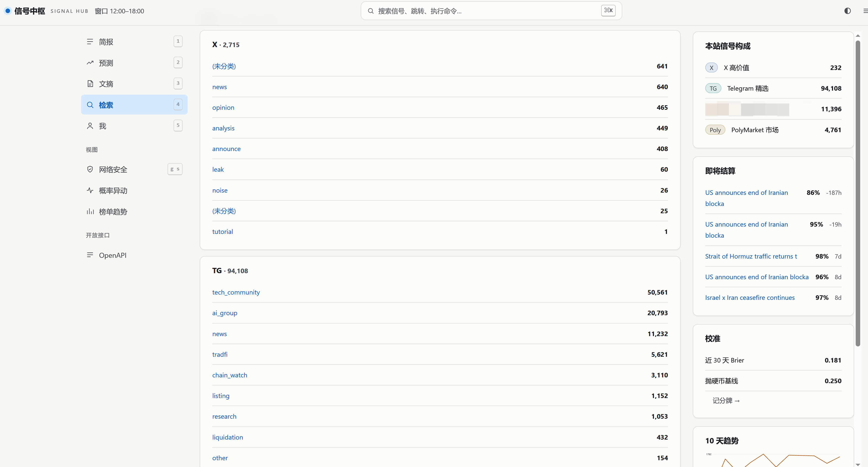Image resolution: width=868 pixels, height=467 pixels.
Task: Click the TG badge beside Telegram 精选
Action: [x=713, y=88]
